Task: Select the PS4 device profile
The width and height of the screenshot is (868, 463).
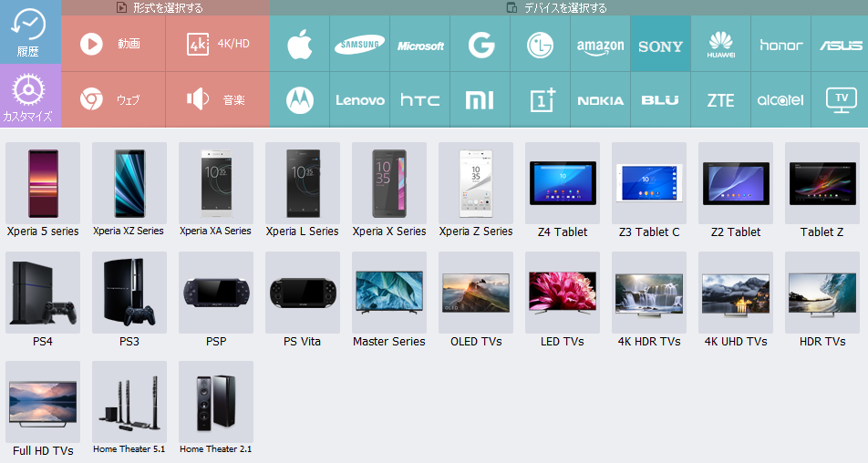Action: [43, 300]
